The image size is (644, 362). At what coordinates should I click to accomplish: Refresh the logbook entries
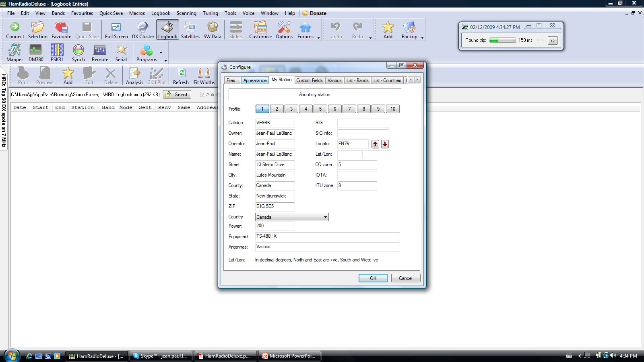(x=181, y=76)
